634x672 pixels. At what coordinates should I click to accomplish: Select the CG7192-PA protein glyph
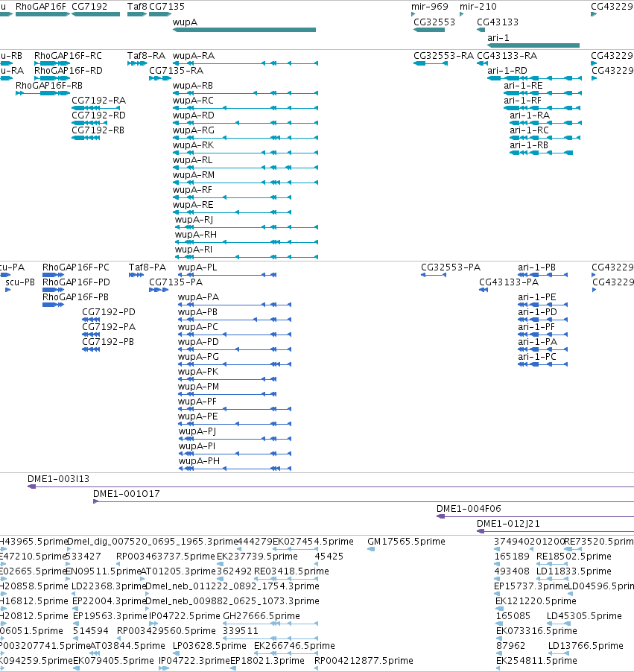tap(91, 335)
